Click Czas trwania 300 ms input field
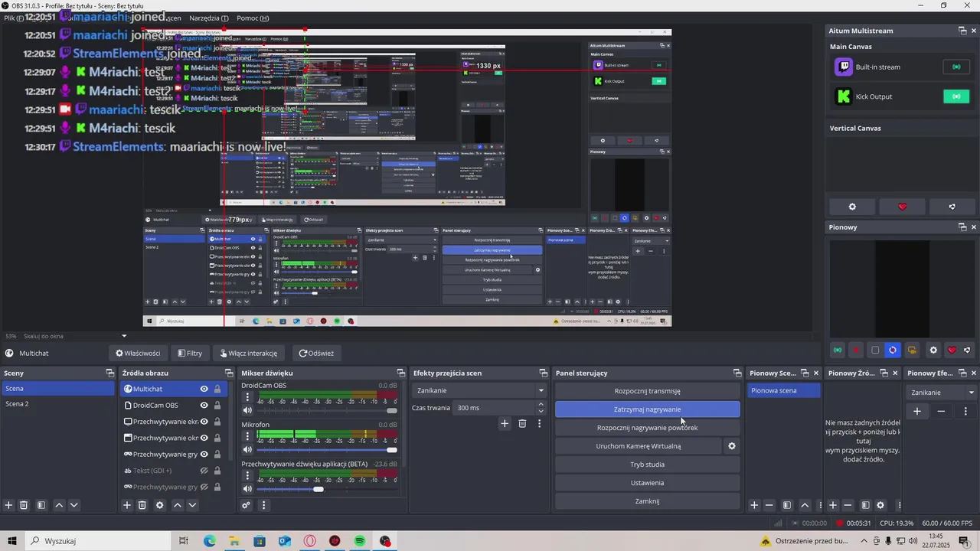Viewport: 980px width, 551px height. pyautogui.click(x=494, y=408)
